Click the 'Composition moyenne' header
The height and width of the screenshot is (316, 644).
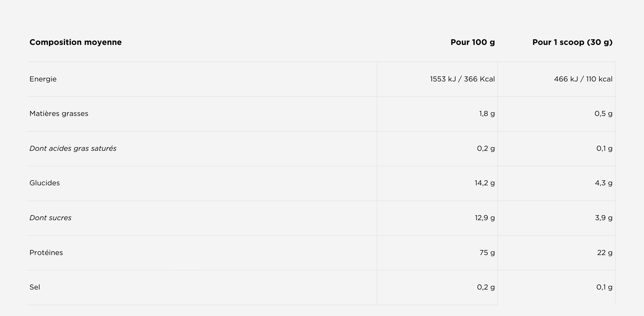pyautogui.click(x=75, y=42)
